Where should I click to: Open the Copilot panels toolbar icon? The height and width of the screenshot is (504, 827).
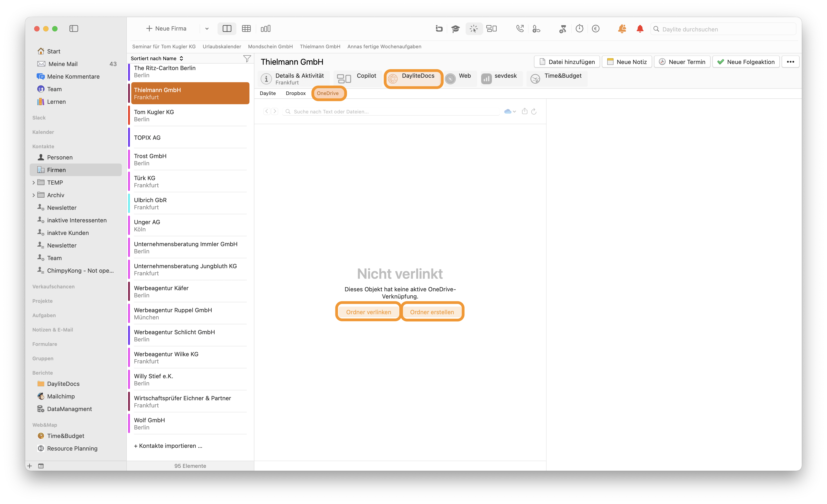[491, 29]
